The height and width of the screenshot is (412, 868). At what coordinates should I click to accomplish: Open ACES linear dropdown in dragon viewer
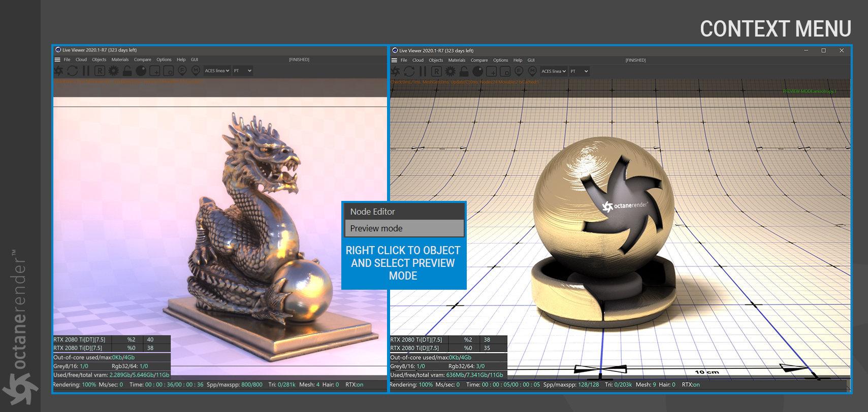coord(217,71)
